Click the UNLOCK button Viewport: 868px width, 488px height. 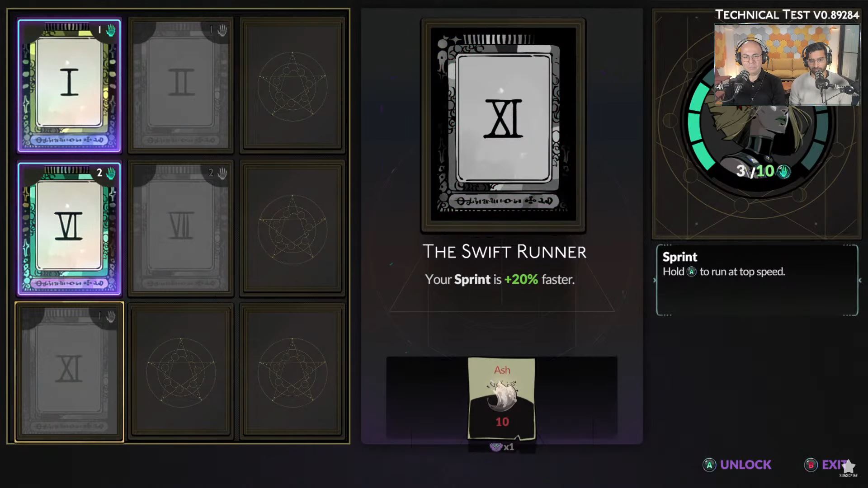point(737,465)
